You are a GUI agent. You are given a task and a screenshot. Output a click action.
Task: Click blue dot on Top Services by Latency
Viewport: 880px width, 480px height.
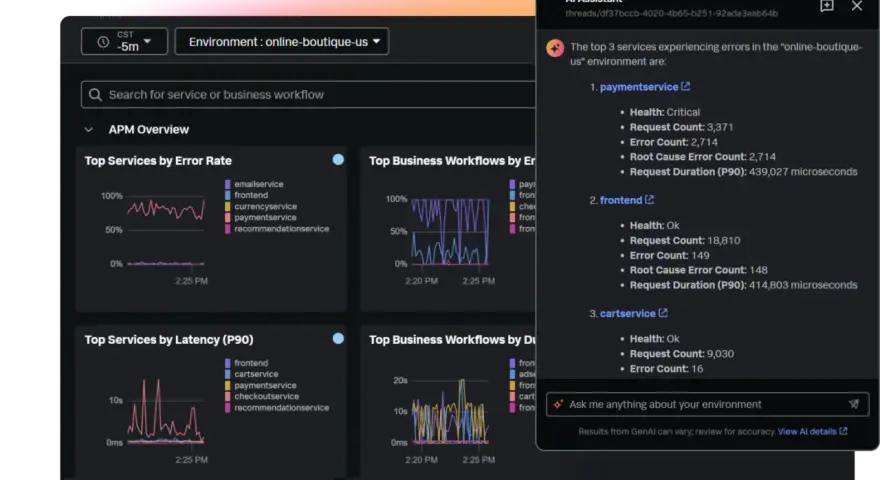point(338,339)
